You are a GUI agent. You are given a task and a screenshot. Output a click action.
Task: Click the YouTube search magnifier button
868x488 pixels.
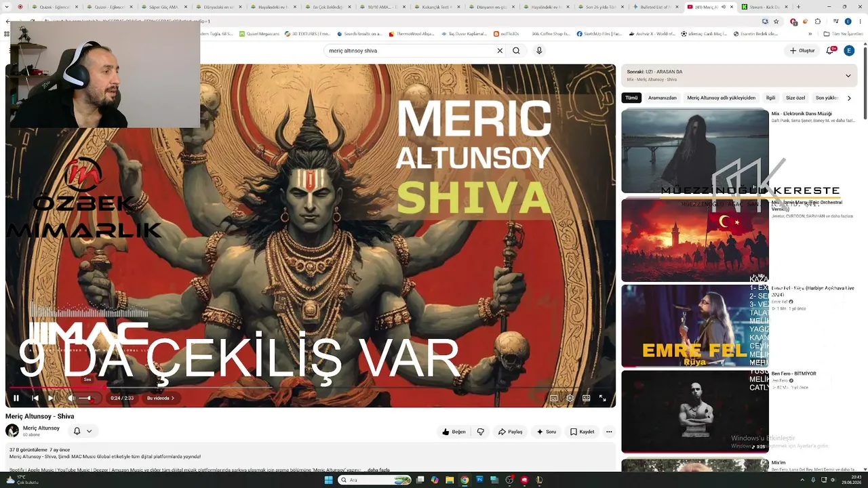(516, 50)
